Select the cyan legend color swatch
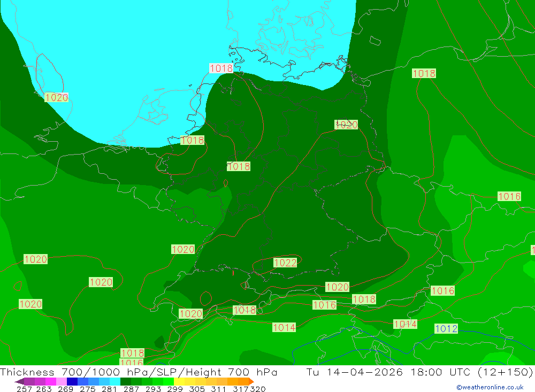The height and width of the screenshot is (392, 535). point(115,381)
